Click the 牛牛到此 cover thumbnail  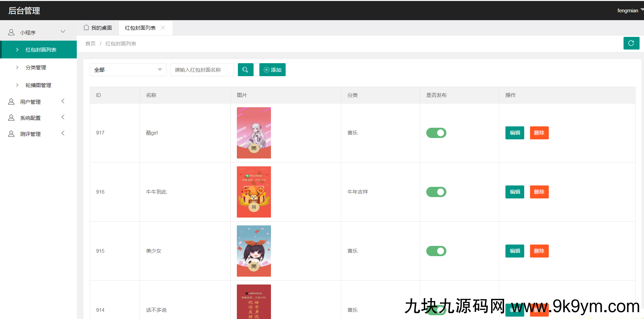coord(254,192)
